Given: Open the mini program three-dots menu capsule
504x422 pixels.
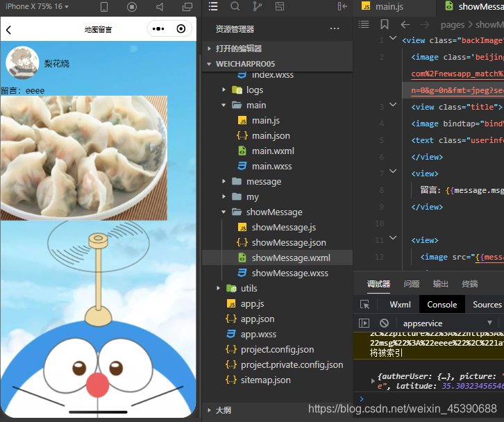Looking at the screenshot, I should click(158, 29).
